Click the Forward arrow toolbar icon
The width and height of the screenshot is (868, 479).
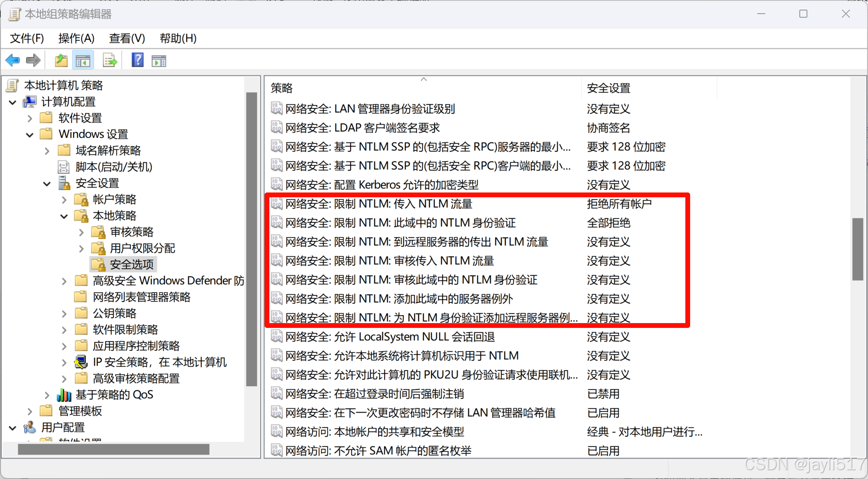[33, 61]
